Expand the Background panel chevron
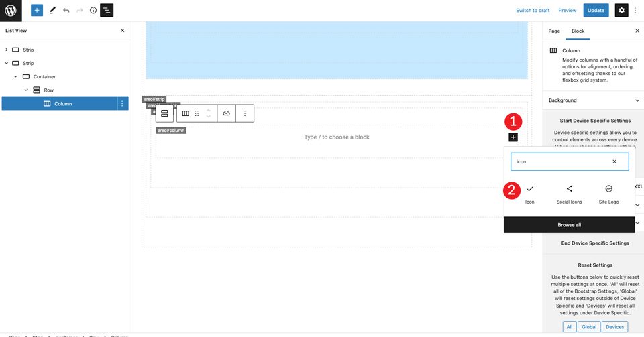Viewport: 644px width, 337px height. point(637,100)
